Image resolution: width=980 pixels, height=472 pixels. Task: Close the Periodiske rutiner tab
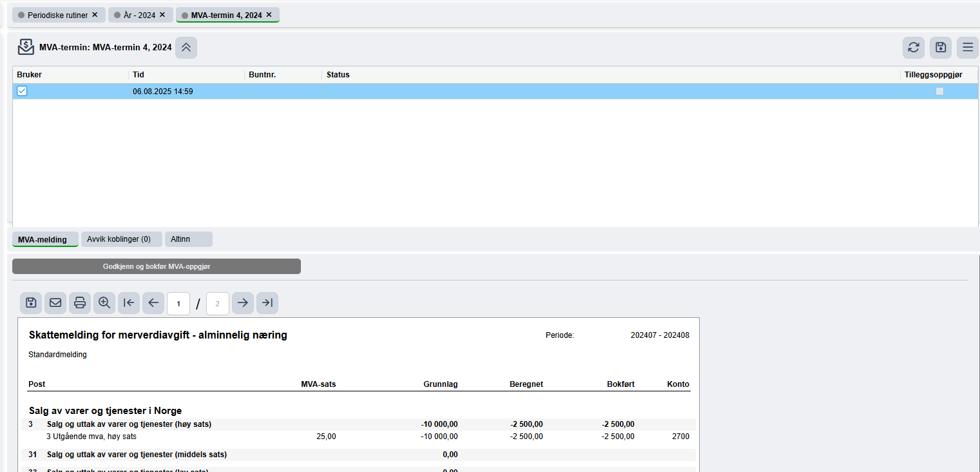[x=95, y=15]
